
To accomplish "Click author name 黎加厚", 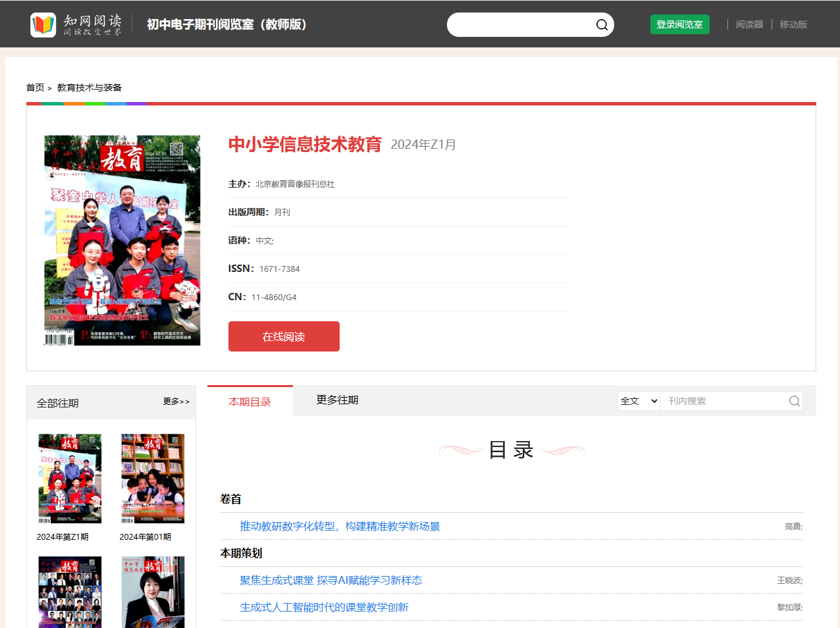I will click(789, 608).
